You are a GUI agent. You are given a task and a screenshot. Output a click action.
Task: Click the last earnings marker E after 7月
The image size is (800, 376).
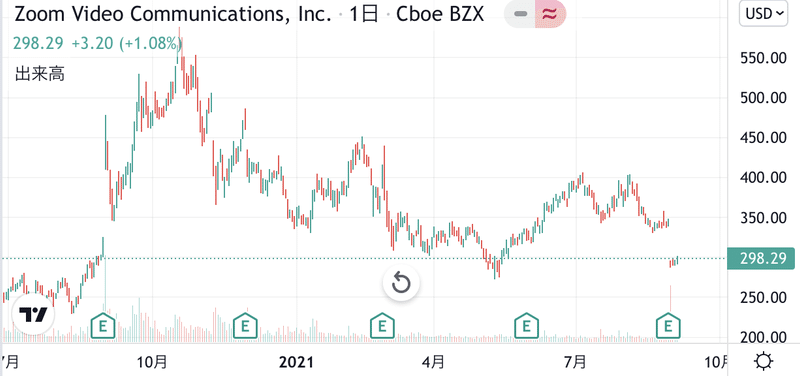tap(668, 325)
